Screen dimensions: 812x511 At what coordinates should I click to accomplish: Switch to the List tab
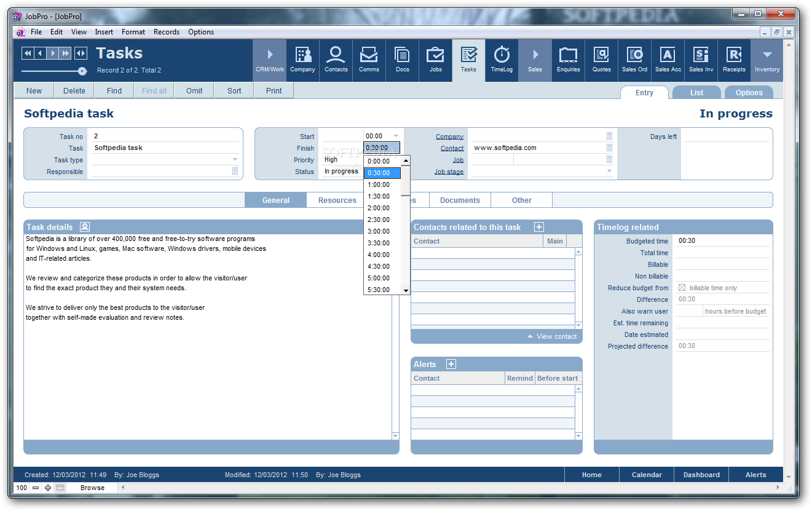[696, 93]
